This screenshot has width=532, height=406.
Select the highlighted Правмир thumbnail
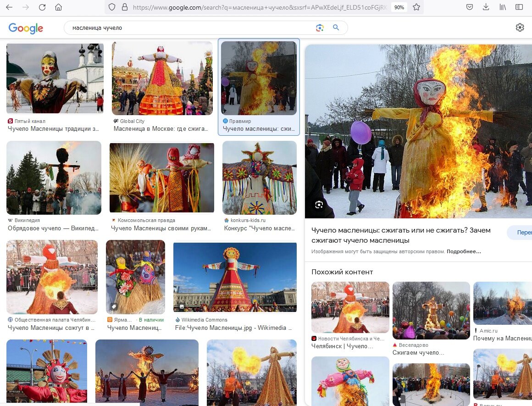point(259,78)
